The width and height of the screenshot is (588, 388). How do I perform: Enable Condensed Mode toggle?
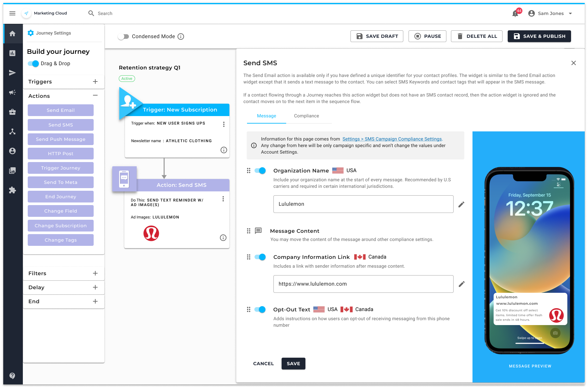coord(123,37)
